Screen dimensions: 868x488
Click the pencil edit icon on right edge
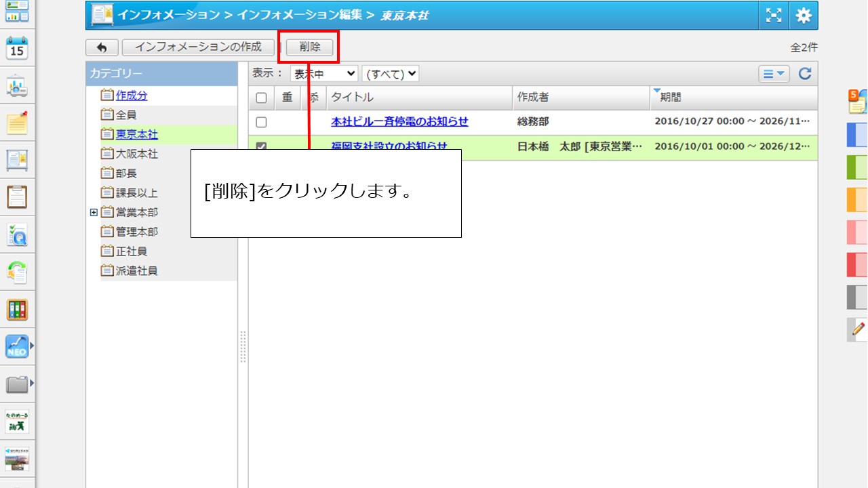(x=858, y=329)
